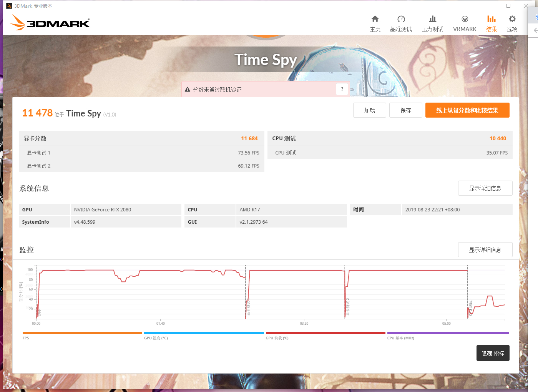538x392 pixels.
Task: Click the 加载 load button
Action: coord(370,110)
